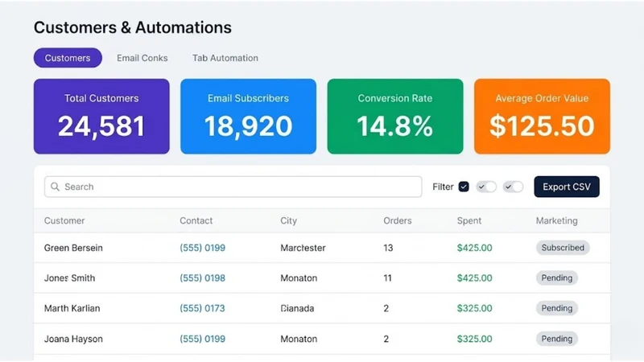Open customer Joana Hayson

tap(73, 339)
